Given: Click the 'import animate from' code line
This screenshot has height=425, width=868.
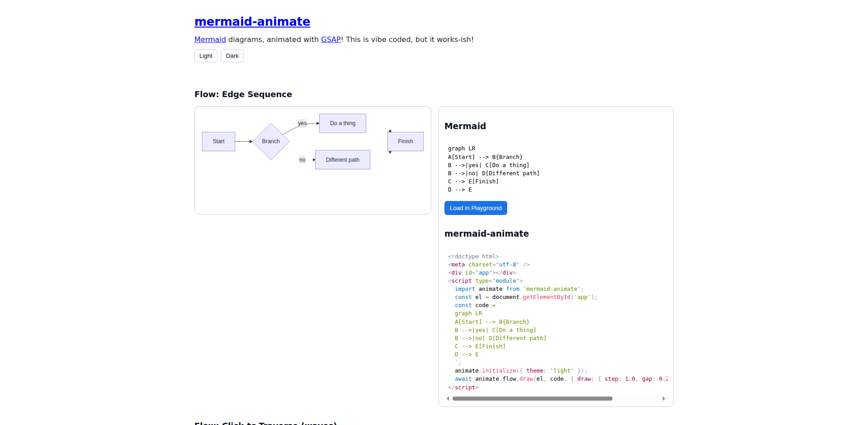Looking at the screenshot, I should pyautogui.click(x=519, y=289).
